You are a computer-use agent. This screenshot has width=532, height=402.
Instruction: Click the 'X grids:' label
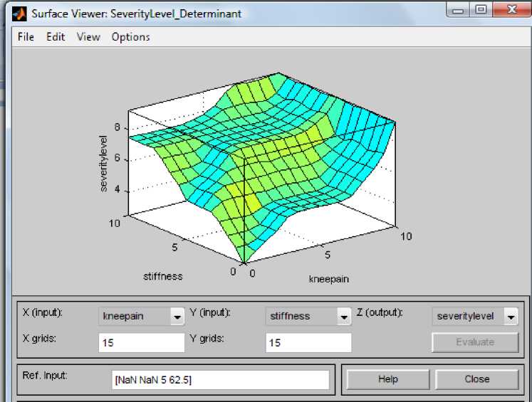click(x=39, y=338)
